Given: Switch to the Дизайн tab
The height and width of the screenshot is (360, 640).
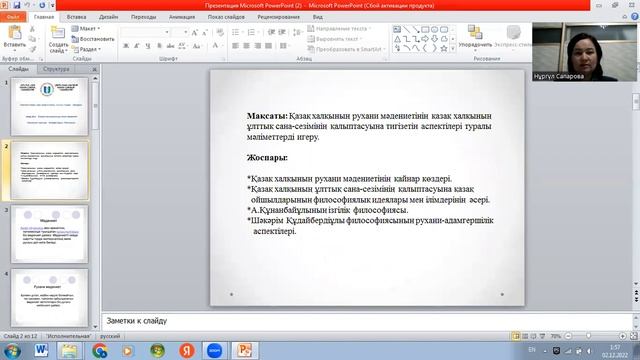Looking at the screenshot, I should [109, 17].
